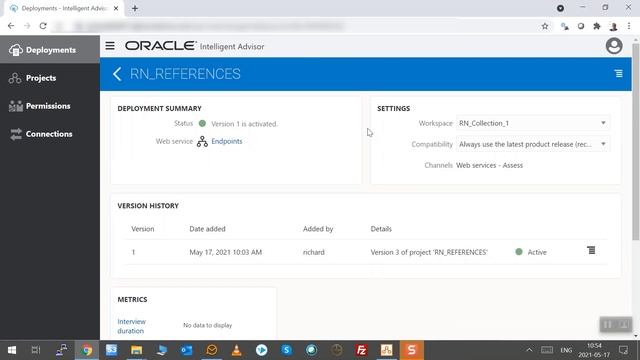Click the ENG language indicator
This screenshot has width=640, height=360.
pos(566,350)
